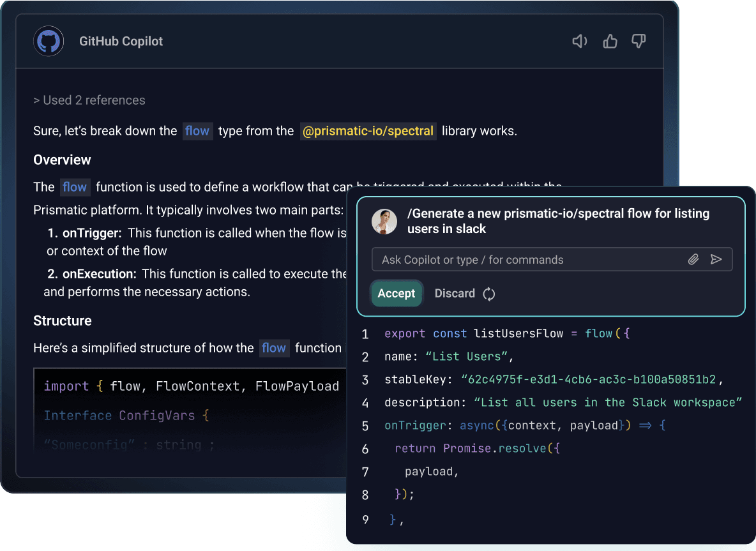
Task: Click 'onTrigger: async' on code line 5
Action: [x=525, y=426]
